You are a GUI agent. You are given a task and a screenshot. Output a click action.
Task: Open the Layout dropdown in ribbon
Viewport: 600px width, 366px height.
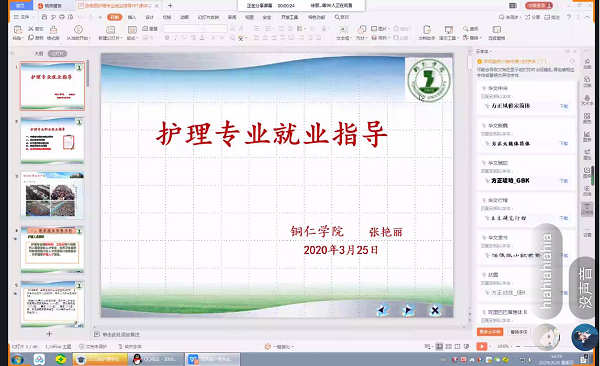132,33
